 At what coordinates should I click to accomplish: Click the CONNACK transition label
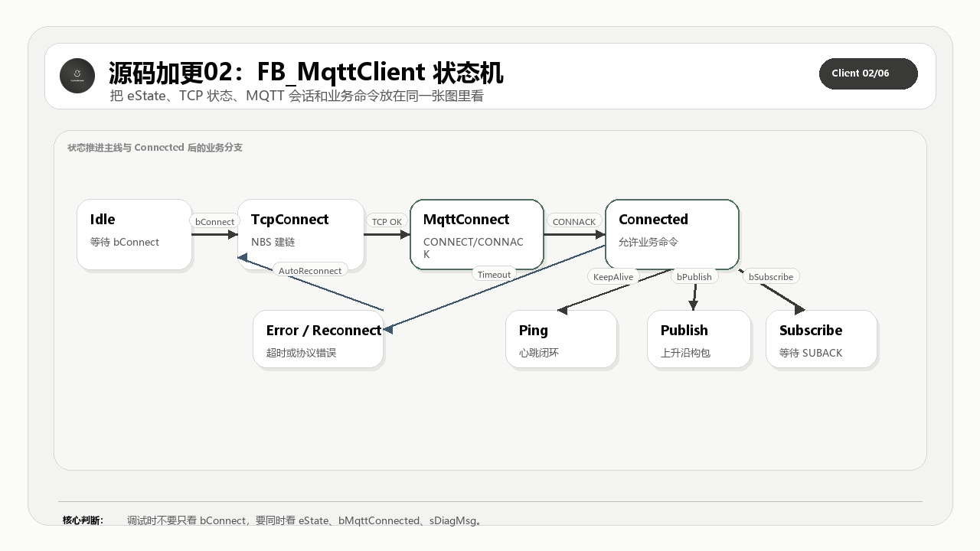click(574, 222)
